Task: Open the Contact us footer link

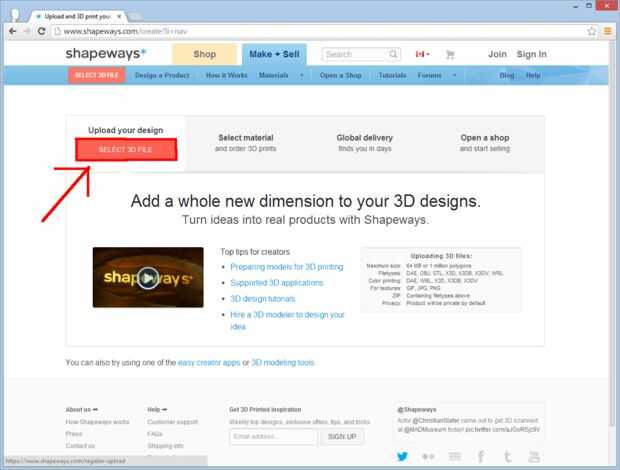Action: (x=80, y=446)
